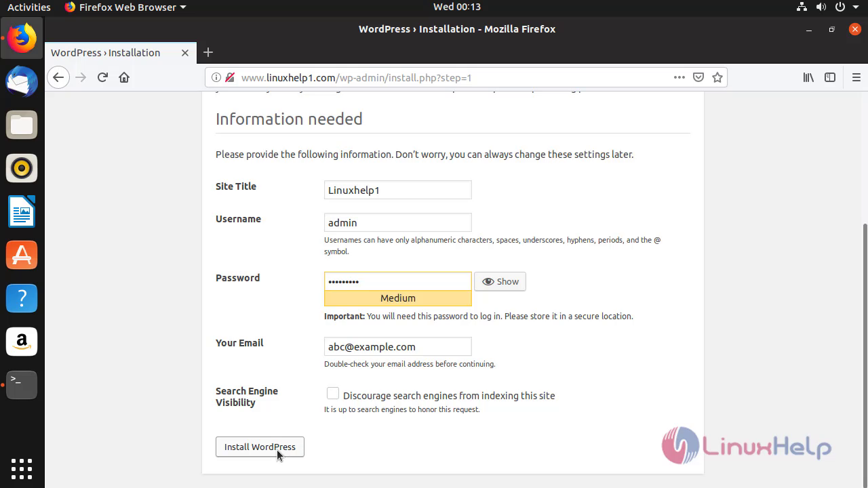
Task: Close the WordPress Installation tab
Action: coord(184,53)
